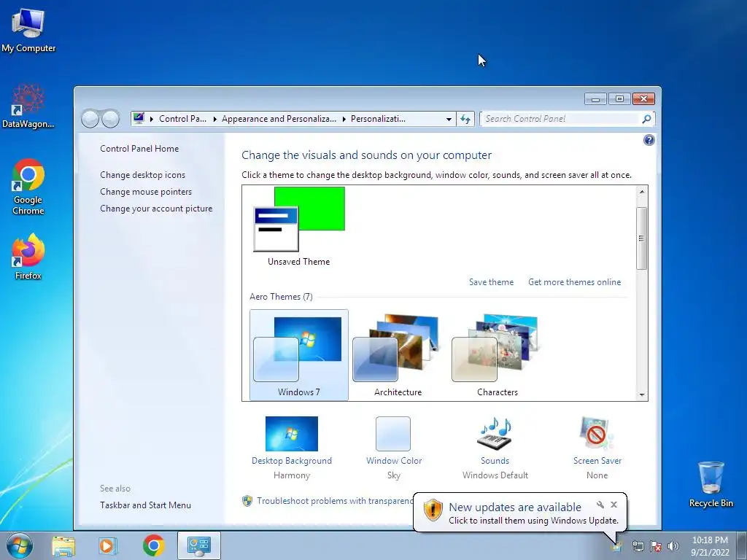Image resolution: width=747 pixels, height=560 pixels.
Task: Open Change mouse pointers link
Action: 146,192
